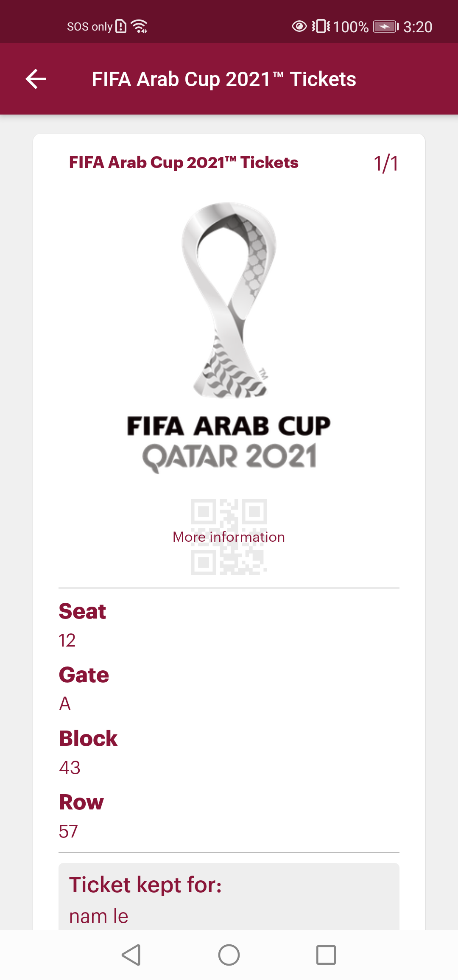Tap the 3:20 clock in status bar

[x=417, y=27]
